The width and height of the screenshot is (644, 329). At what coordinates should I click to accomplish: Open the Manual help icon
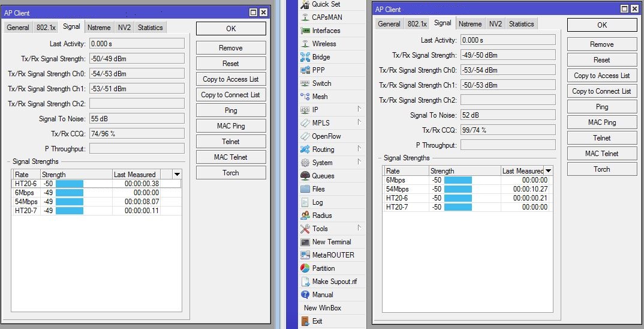(x=305, y=294)
